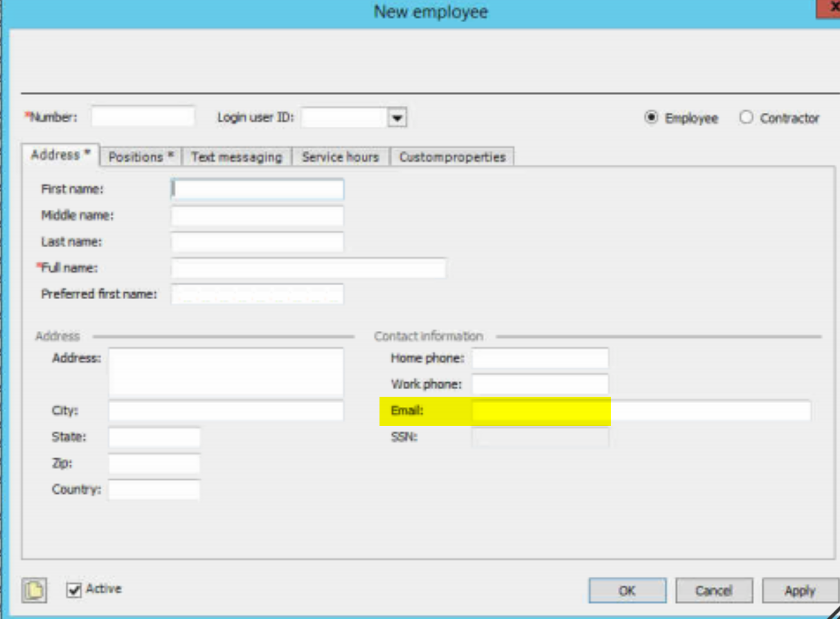840x619 pixels.
Task: Click the 'SSN:' label text
Action: coord(404,437)
